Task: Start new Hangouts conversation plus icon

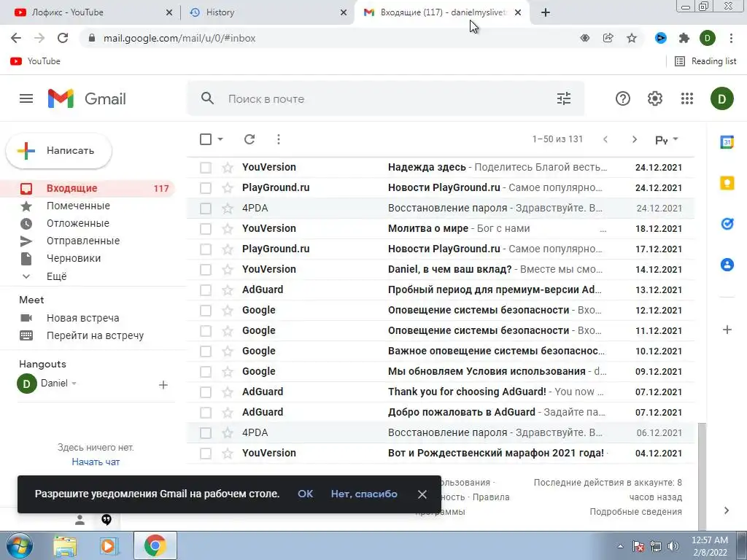Action: point(163,385)
